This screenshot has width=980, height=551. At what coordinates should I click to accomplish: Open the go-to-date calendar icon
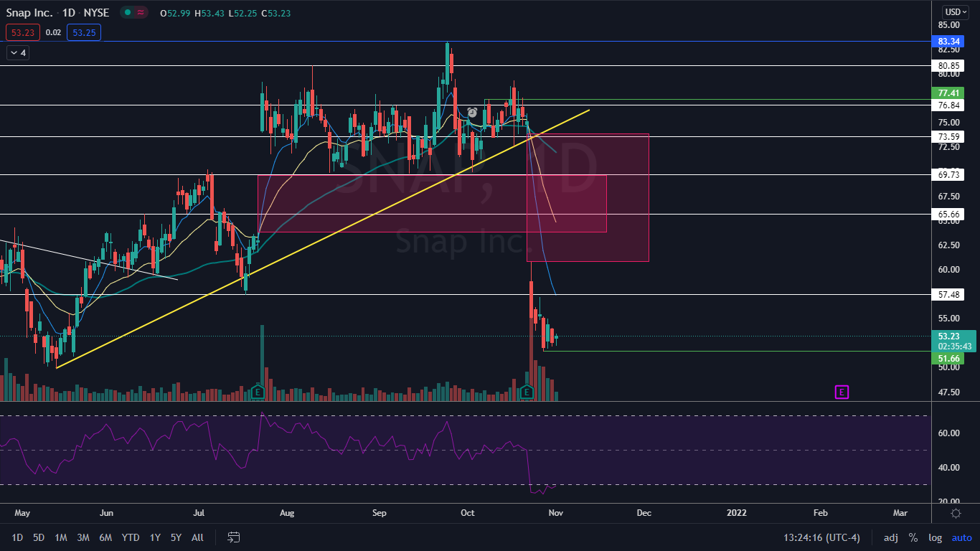click(233, 537)
